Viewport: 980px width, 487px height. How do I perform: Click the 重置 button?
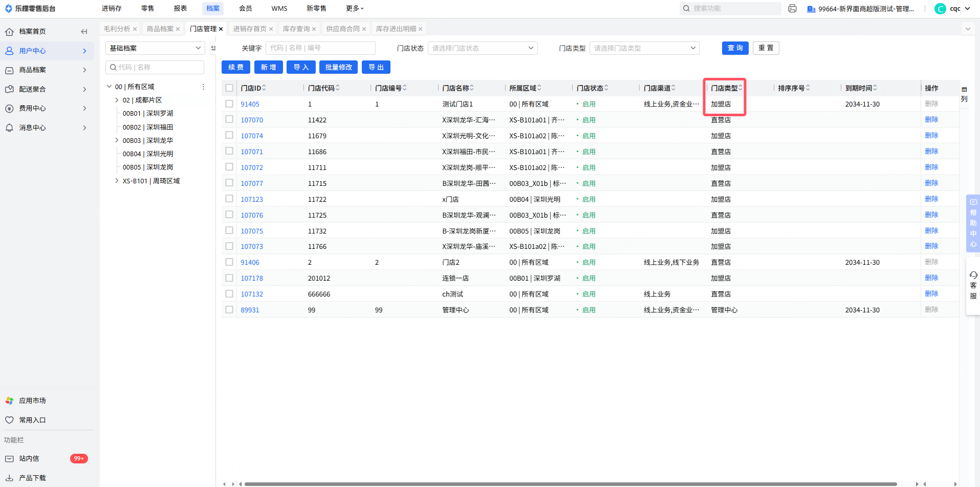click(x=766, y=48)
